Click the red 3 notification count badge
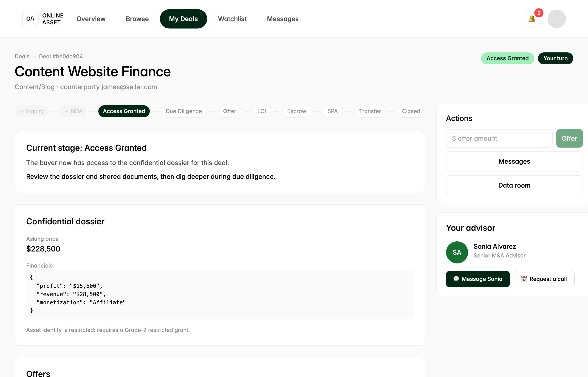588x377 pixels. [x=538, y=13]
